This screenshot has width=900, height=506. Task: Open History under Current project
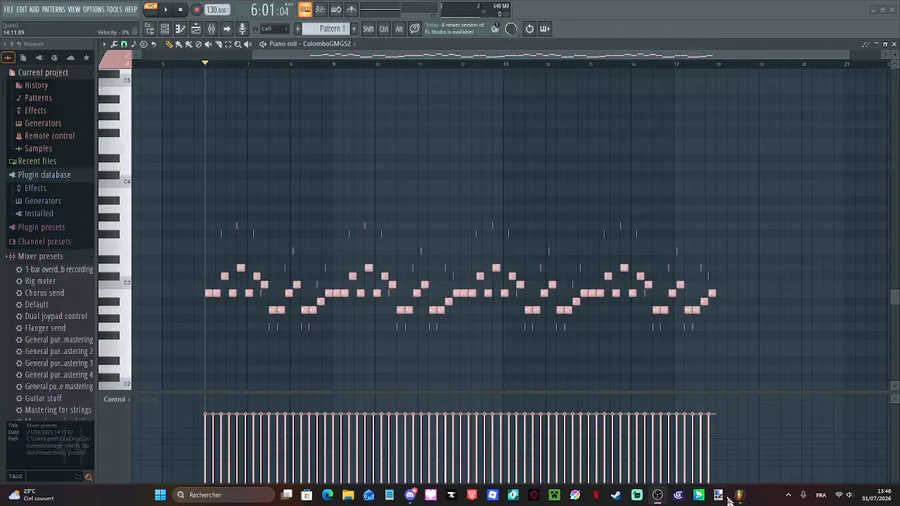click(36, 85)
